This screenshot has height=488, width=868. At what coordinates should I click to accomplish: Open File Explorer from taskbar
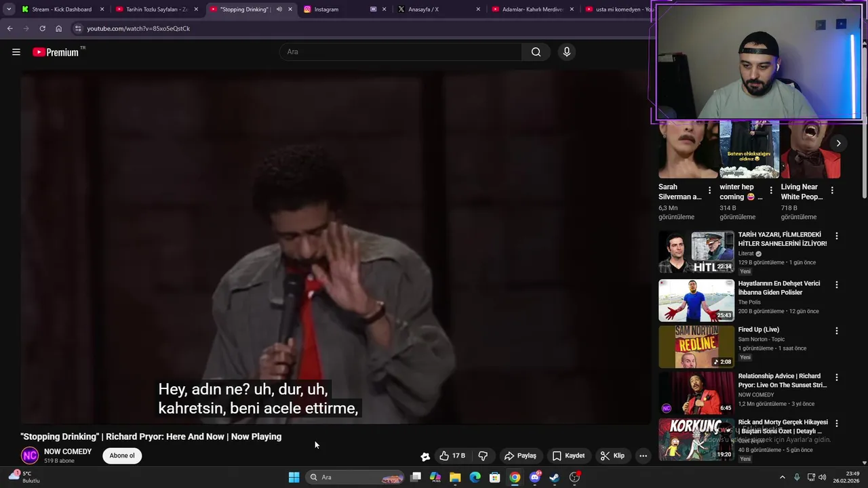(455, 477)
